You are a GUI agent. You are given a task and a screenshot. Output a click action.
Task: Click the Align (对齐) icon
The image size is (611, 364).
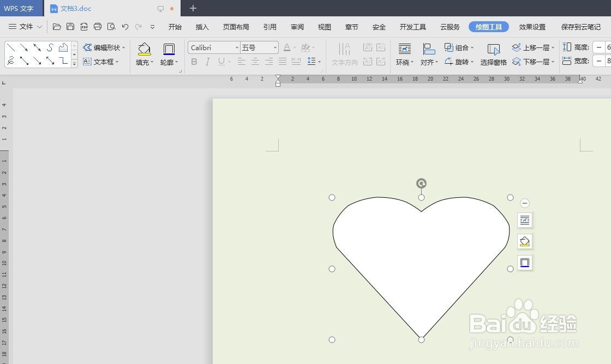point(429,49)
